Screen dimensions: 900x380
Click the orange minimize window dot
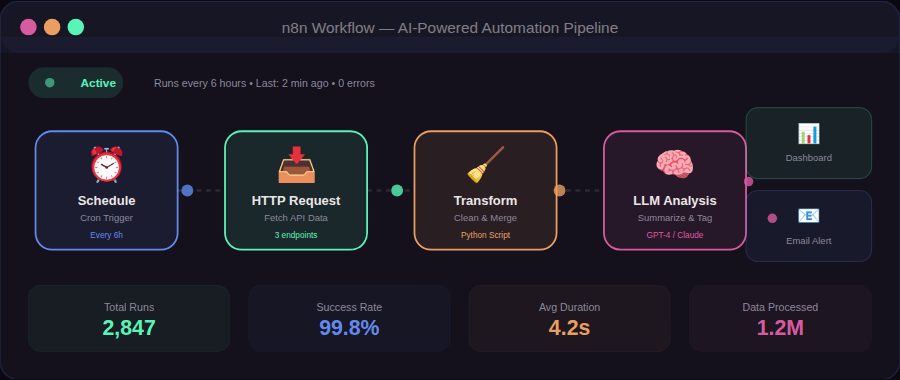(52, 27)
